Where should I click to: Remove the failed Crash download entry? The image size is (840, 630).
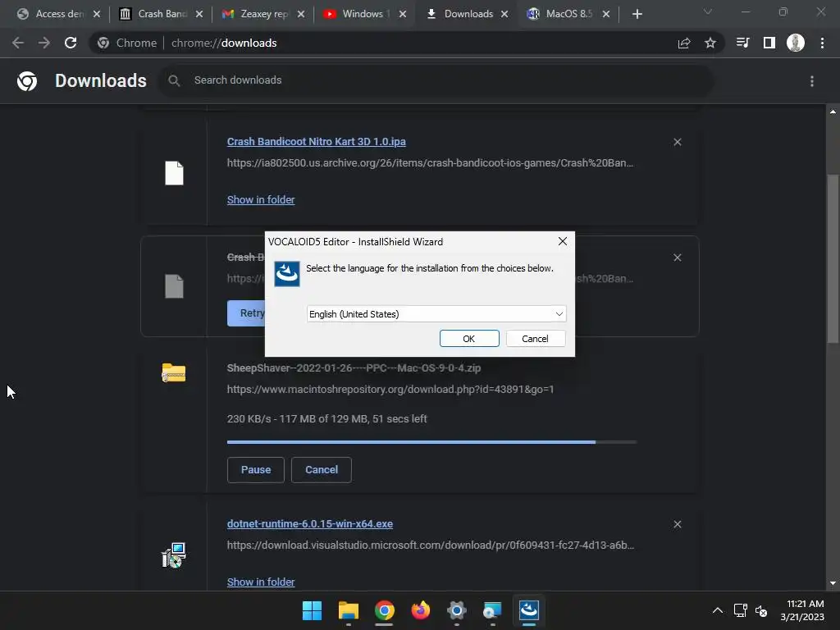pyautogui.click(x=678, y=258)
